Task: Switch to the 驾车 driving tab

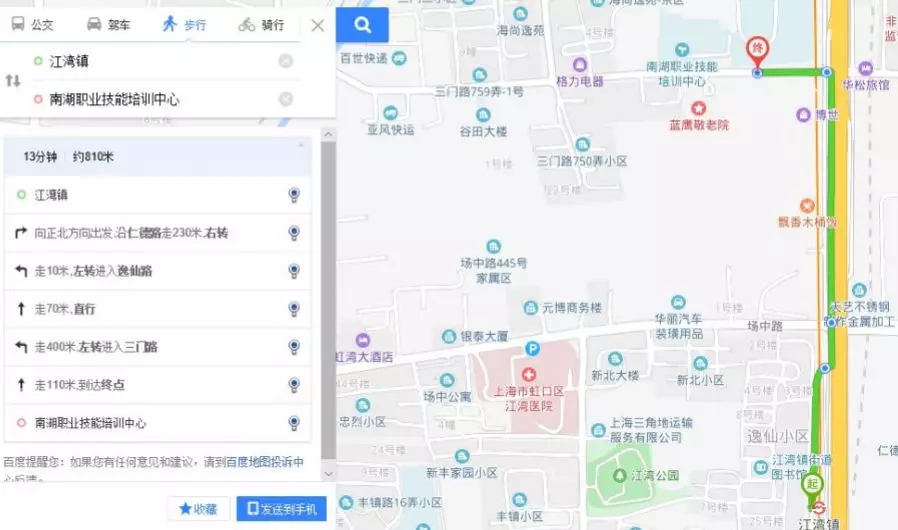Action: pos(109,25)
